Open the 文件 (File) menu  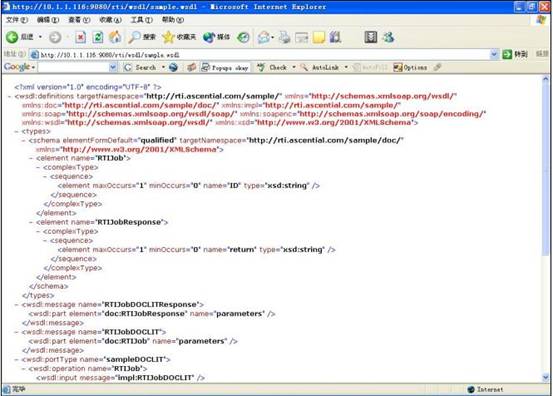tap(17, 20)
